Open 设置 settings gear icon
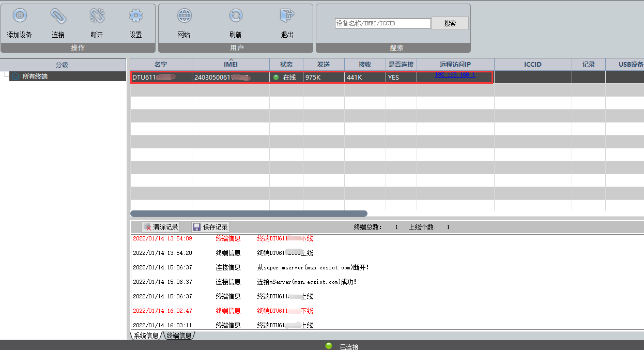 click(x=136, y=16)
